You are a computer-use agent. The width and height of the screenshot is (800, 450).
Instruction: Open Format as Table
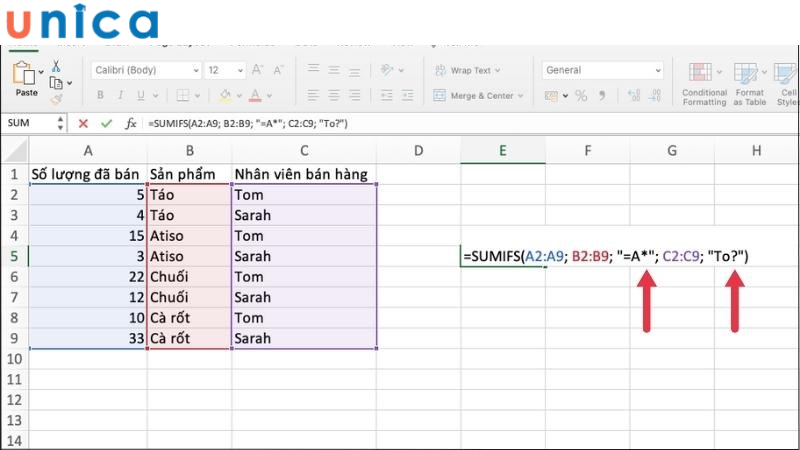click(749, 84)
